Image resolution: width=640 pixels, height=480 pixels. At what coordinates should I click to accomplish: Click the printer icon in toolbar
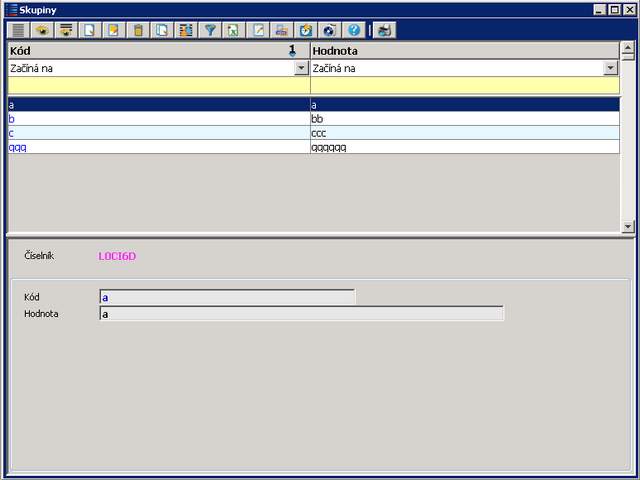coord(385,30)
